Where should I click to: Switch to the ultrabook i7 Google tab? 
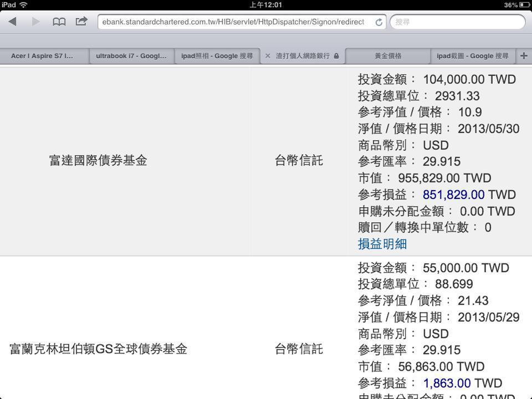[131, 56]
